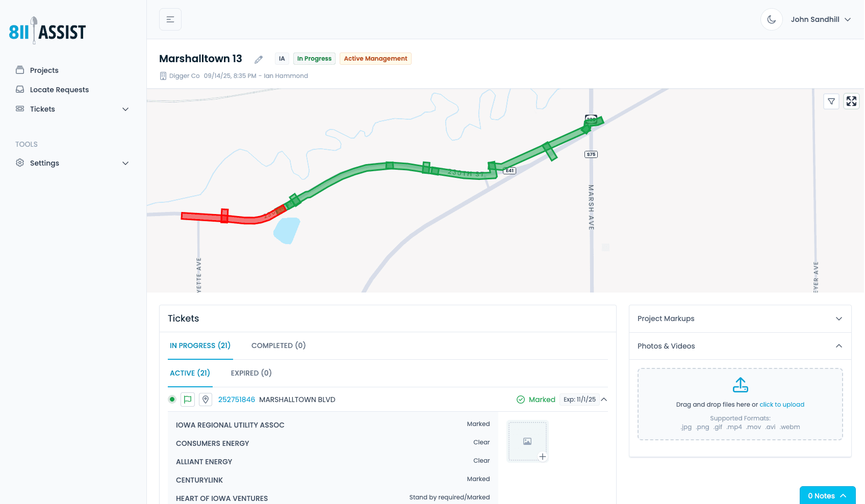Expand the Settings sidebar chevron
Viewport: 865px width, 504px height.
point(125,163)
